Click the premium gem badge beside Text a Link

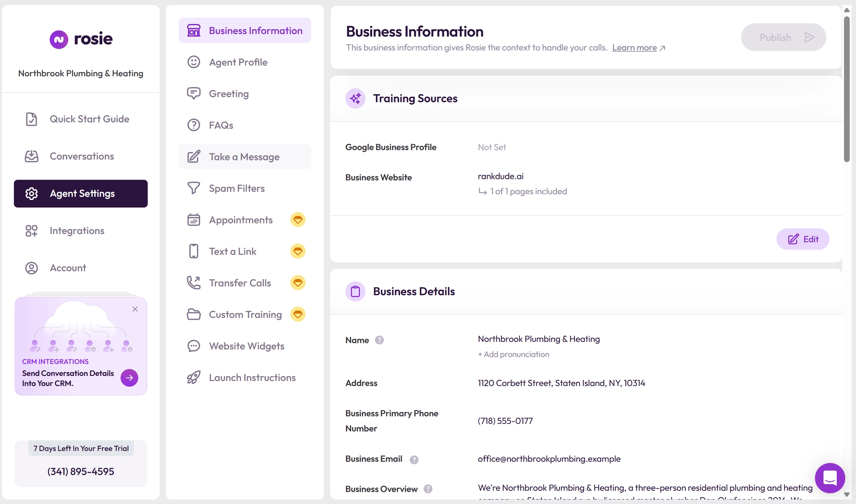tap(298, 251)
